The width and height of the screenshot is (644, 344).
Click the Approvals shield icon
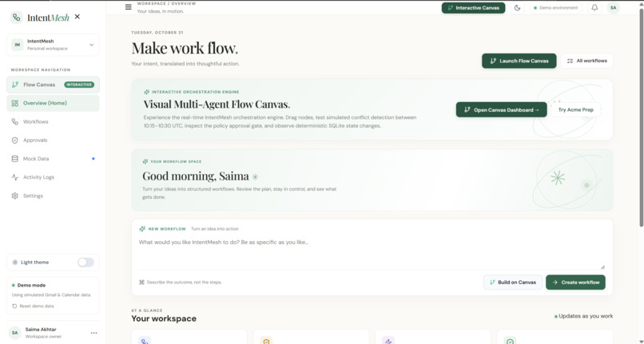click(x=15, y=140)
